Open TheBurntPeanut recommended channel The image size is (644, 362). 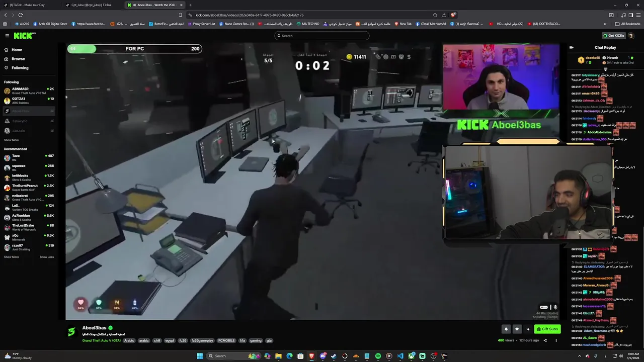[x=29, y=188]
